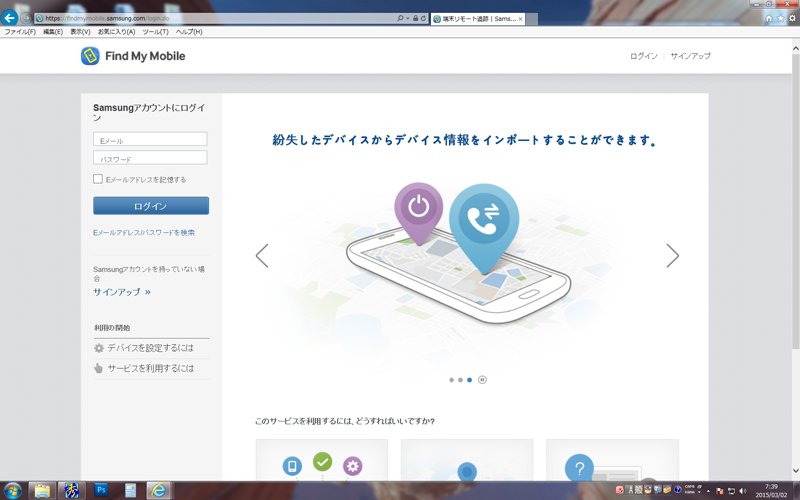
Task: Select the third active carousel dot
Action: pyautogui.click(x=469, y=380)
